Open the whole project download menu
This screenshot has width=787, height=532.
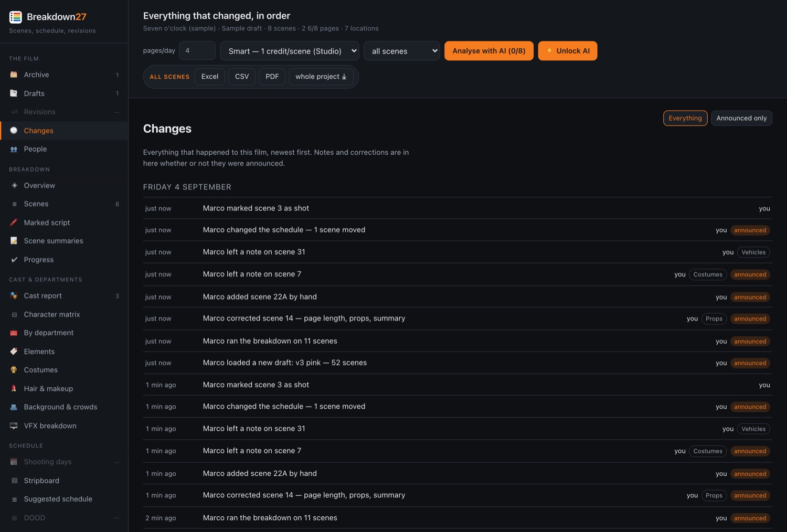click(x=321, y=77)
